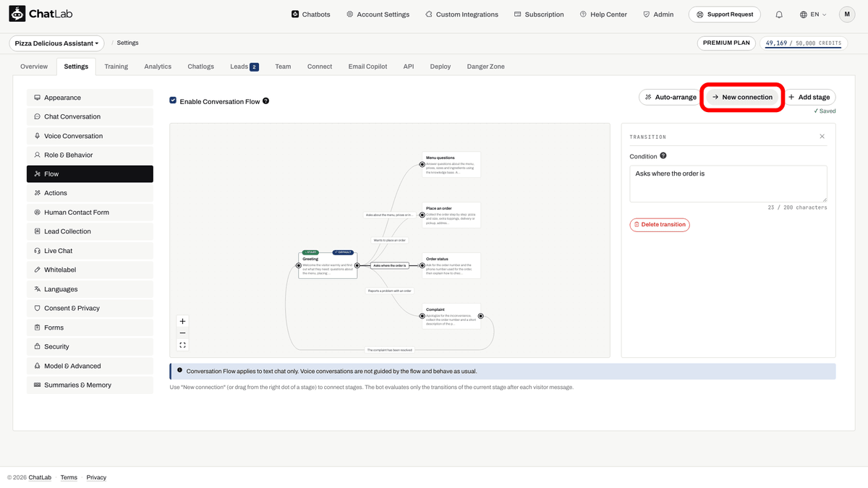Open Custom Integrations in top navigation
The height and width of the screenshot is (488, 868).
pyautogui.click(x=461, y=14)
